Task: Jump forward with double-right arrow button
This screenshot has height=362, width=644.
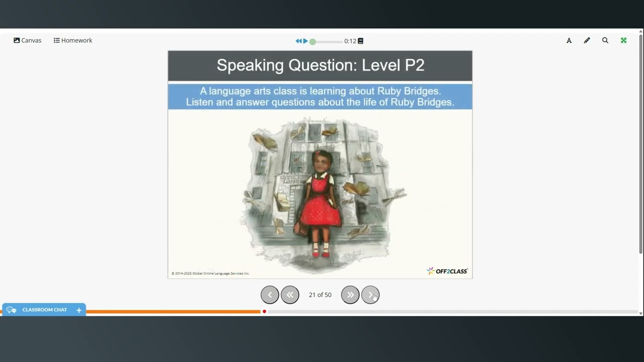Action: 350,295
